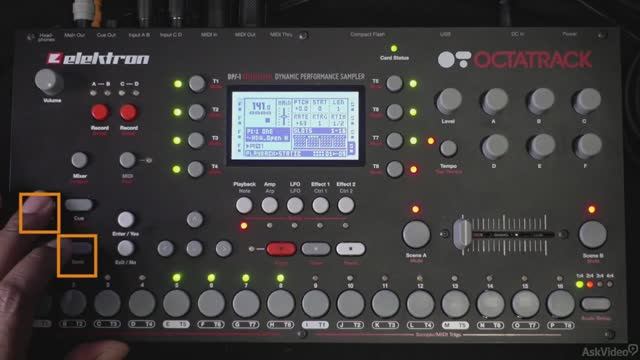
Task: Confirm with the Enter/Yes button
Action: coord(126,220)
